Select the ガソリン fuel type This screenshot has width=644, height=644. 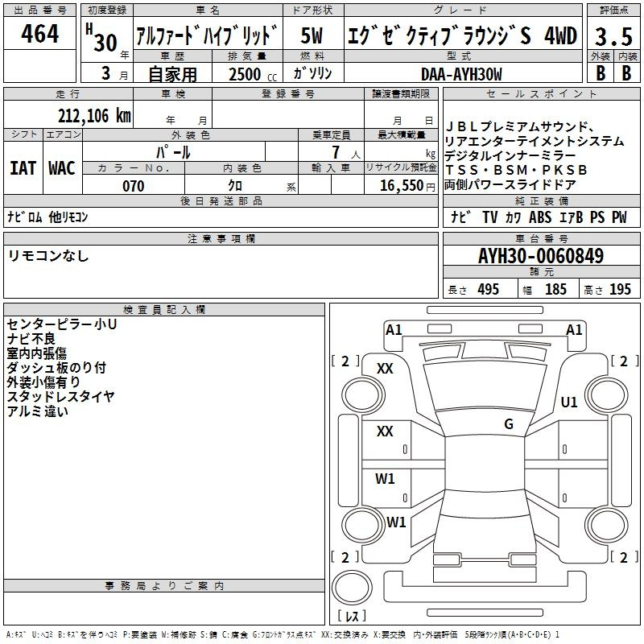pos(312,73)
